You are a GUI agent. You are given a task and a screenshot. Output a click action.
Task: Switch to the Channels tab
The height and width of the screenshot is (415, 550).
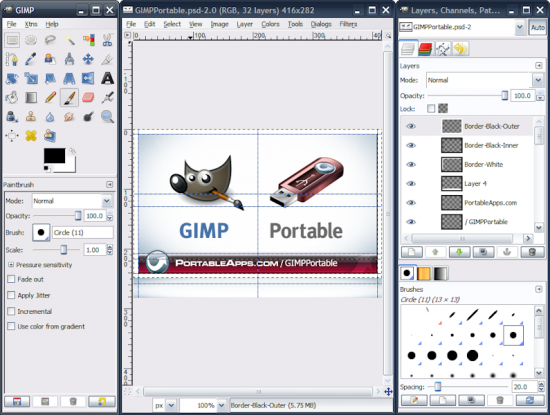pos(425,49)
